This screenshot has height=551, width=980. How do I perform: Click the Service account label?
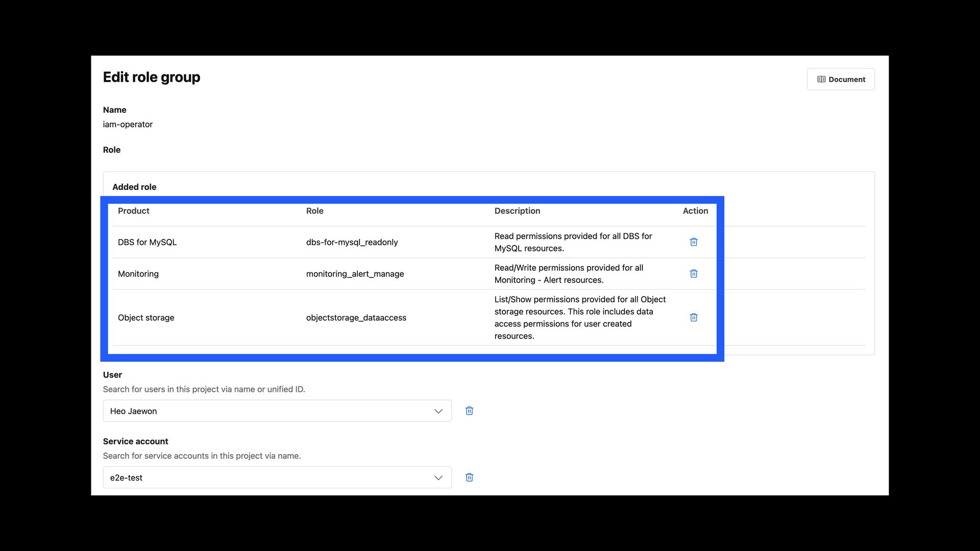pos(135,441)
